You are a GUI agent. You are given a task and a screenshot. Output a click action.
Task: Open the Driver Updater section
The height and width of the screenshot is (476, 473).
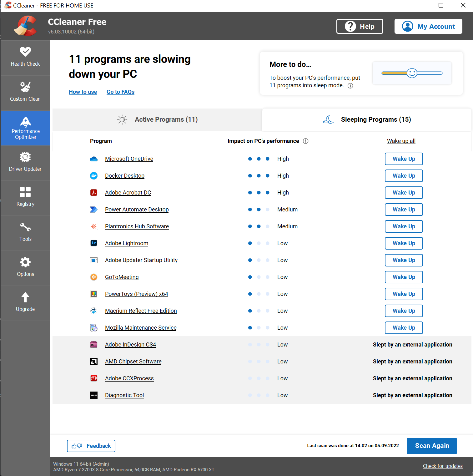[x=25, y=163]
